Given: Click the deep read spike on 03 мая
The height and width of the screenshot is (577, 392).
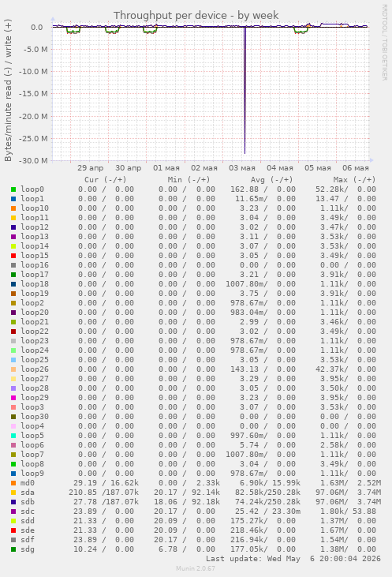Looking at the screenshot, I should [x=245, y=90].
